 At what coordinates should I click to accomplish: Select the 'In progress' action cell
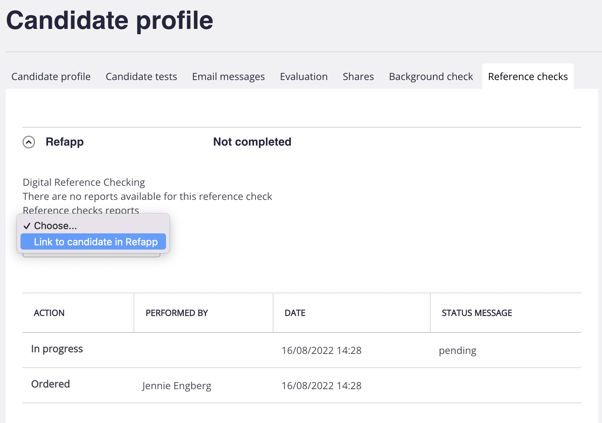pyautogui.click(x=57, y=349)
